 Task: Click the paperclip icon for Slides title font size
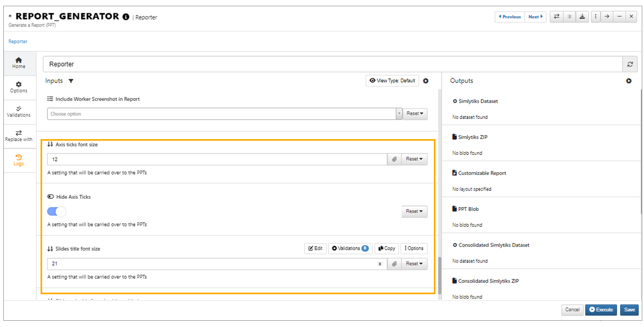tap(394, 264)
